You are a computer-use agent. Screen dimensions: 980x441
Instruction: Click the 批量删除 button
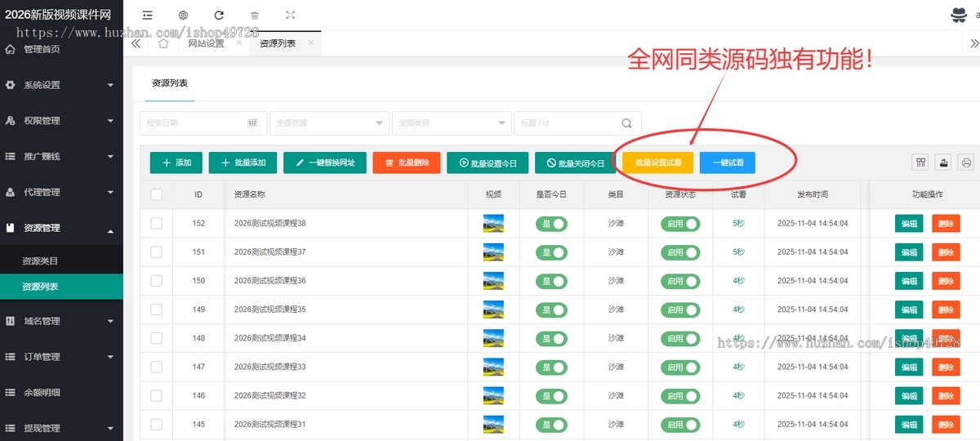coord(407,163)
